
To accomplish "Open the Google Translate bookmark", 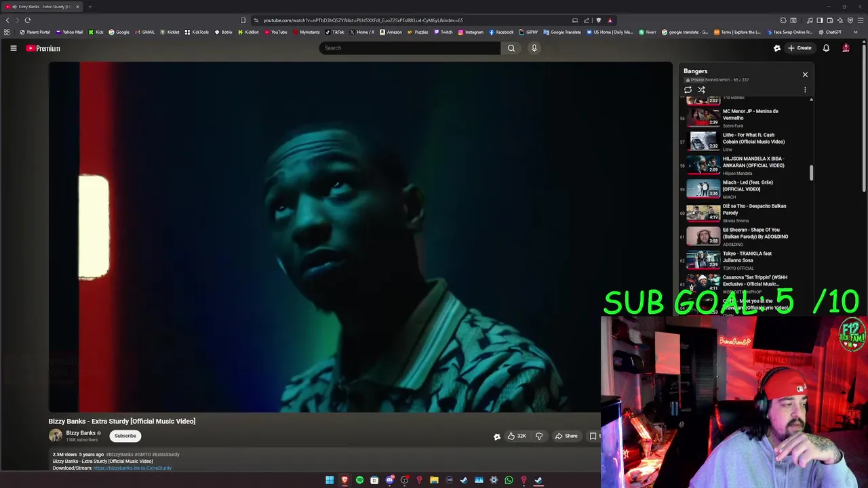I will (x=562, y=32).
